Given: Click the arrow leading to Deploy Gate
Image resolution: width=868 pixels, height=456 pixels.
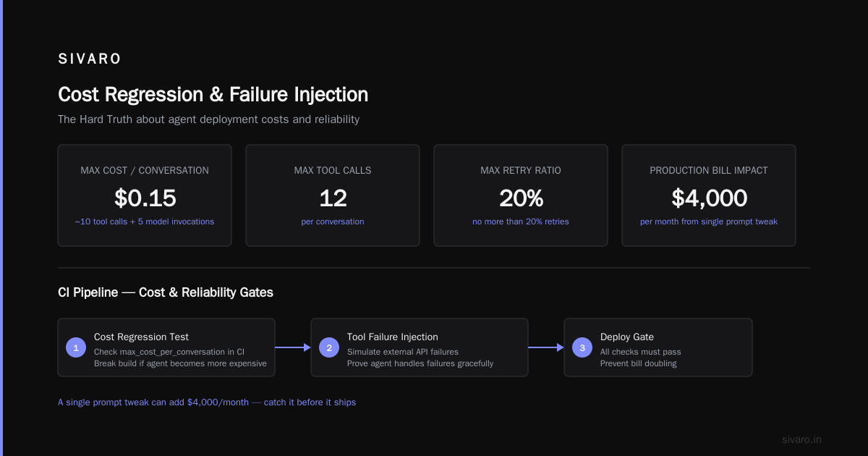Looking at the screenshot, I should [546, 347].
